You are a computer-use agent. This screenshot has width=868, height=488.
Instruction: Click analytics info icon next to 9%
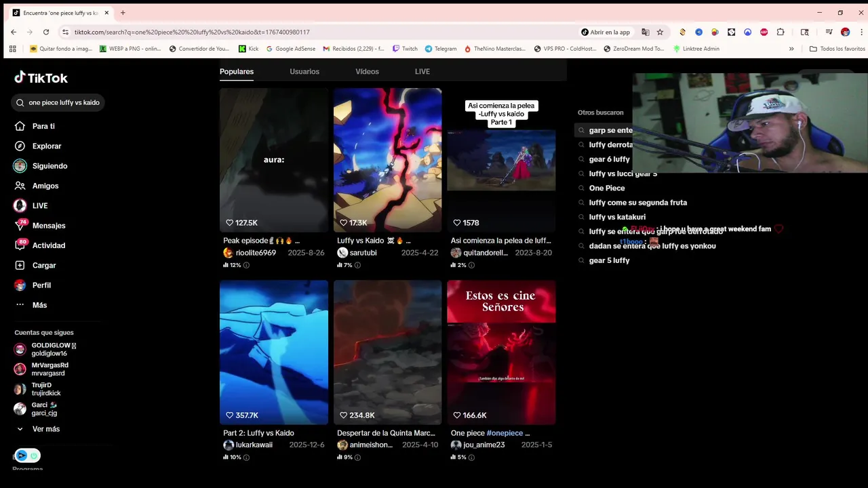click(x=357, y=457)
